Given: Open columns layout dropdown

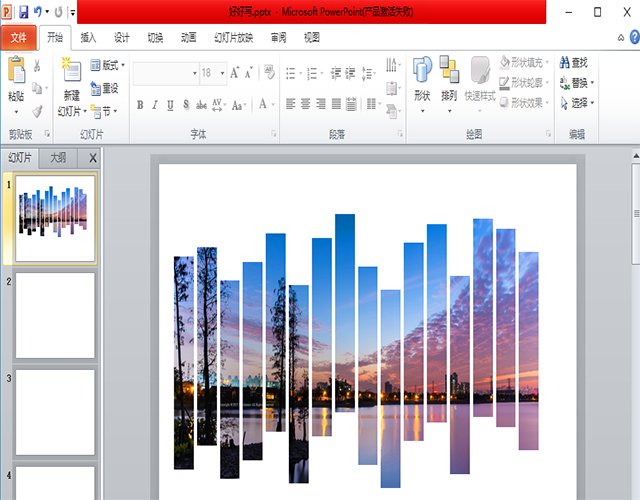Looking at the screenshot, I should tap(373, 104).
